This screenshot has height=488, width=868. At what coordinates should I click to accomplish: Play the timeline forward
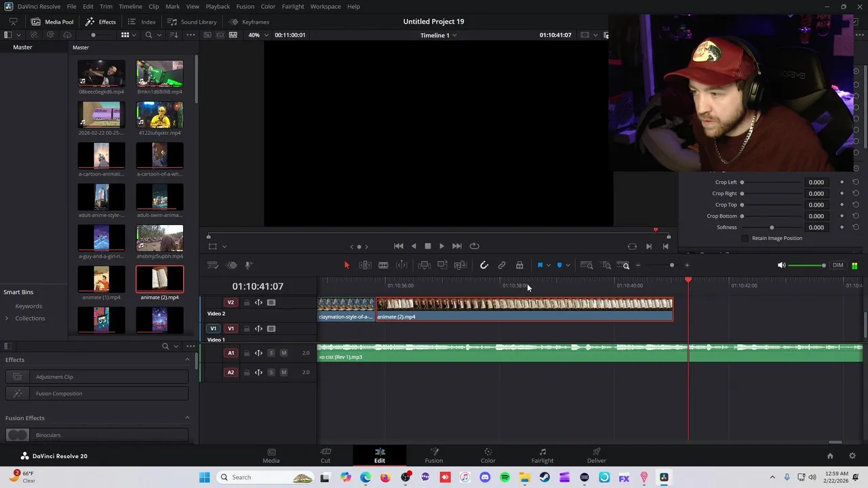click(x=442, y=246)
